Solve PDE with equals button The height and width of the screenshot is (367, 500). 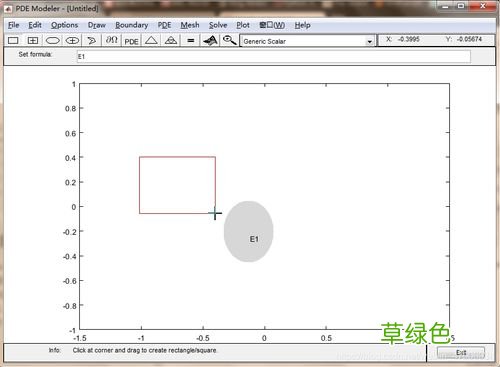pos(191,41)
